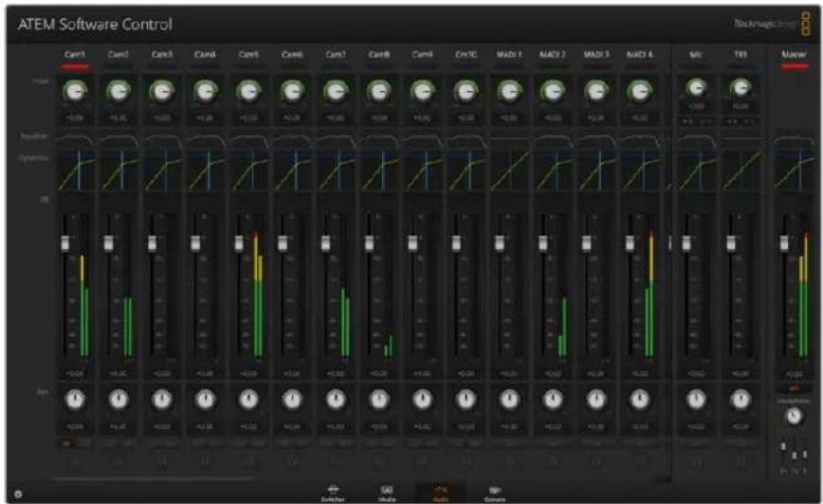The image size is (823, 504).
Task: Toggle the ON button for Cam10
Action: pyautogui.click(x=457, y=443)
